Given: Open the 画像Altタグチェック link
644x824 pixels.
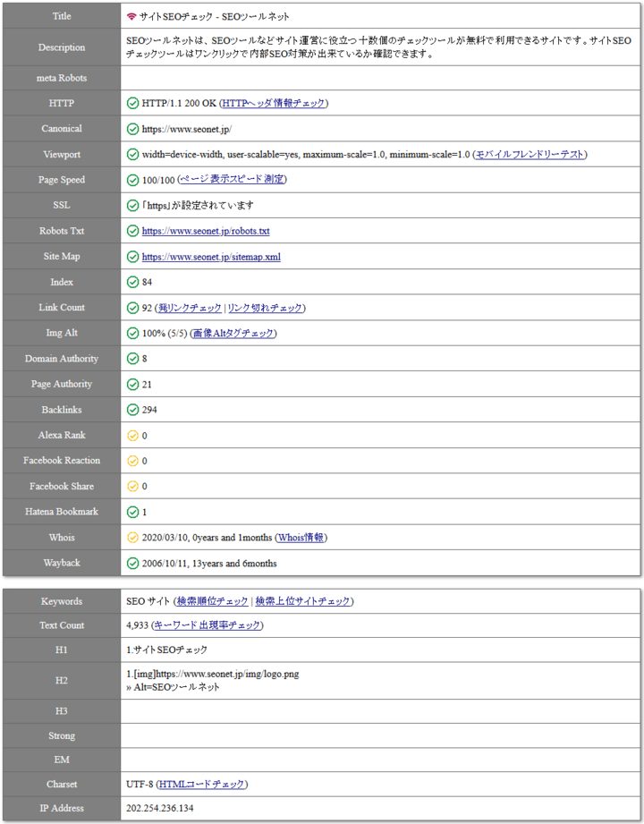Looking at the screenshot, I should pos(233,334).
